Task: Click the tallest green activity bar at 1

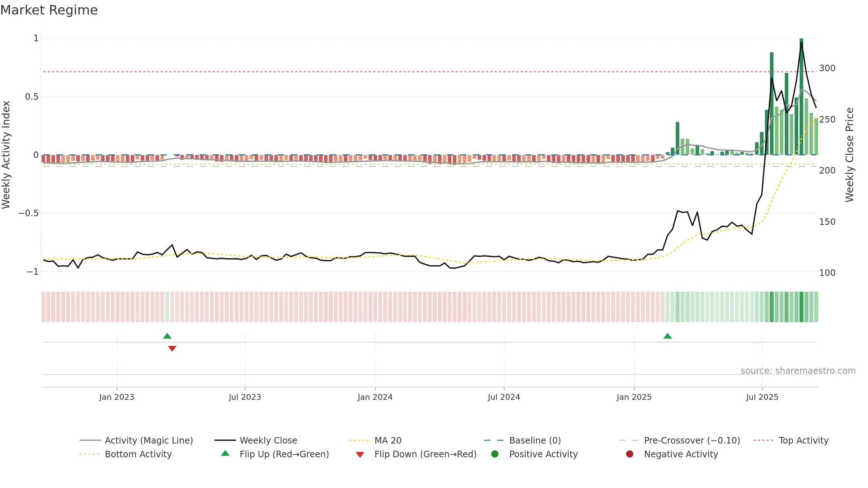Action: 801,97
